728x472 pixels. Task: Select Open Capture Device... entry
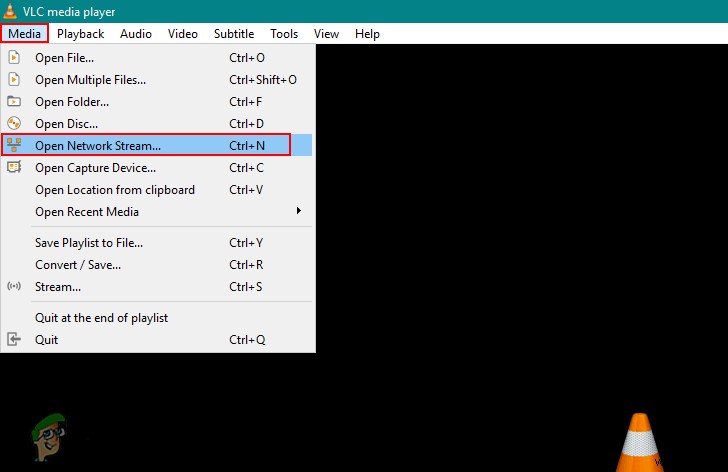point(157,168)
